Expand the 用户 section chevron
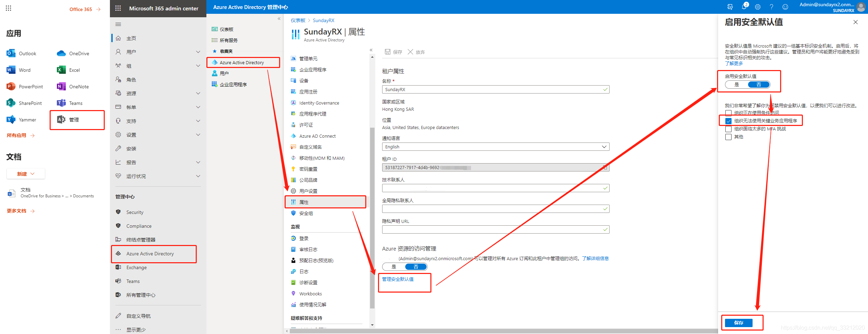The image size is (868, 334). point(198,52)
